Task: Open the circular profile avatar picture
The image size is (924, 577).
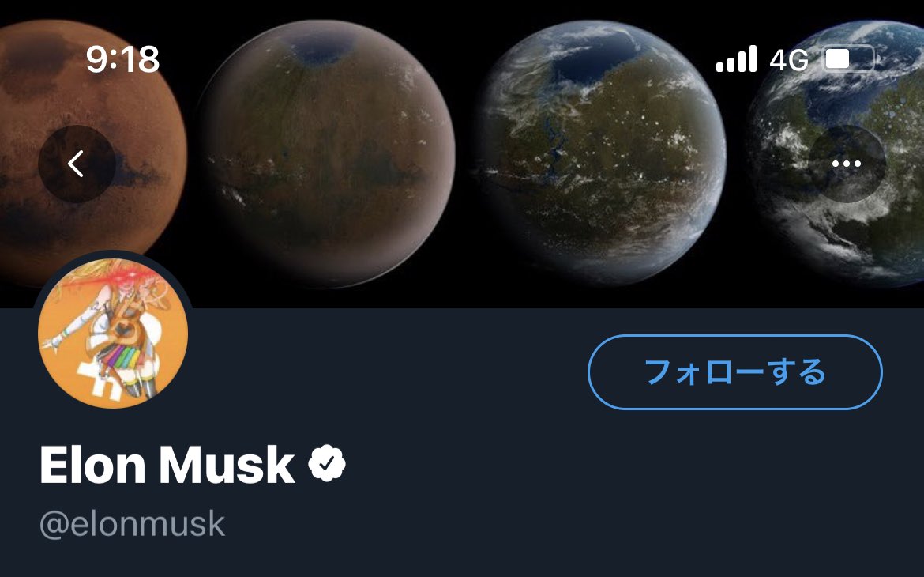Action: click(113, 333)
